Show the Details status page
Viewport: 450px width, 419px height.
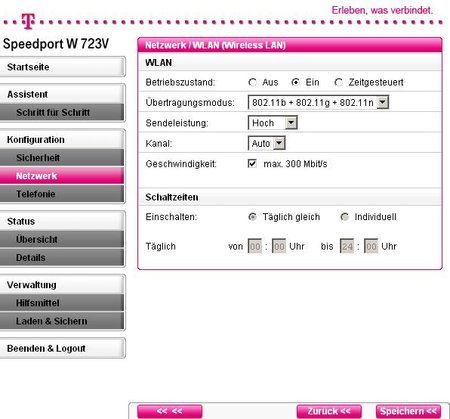[x=62, y=258]
